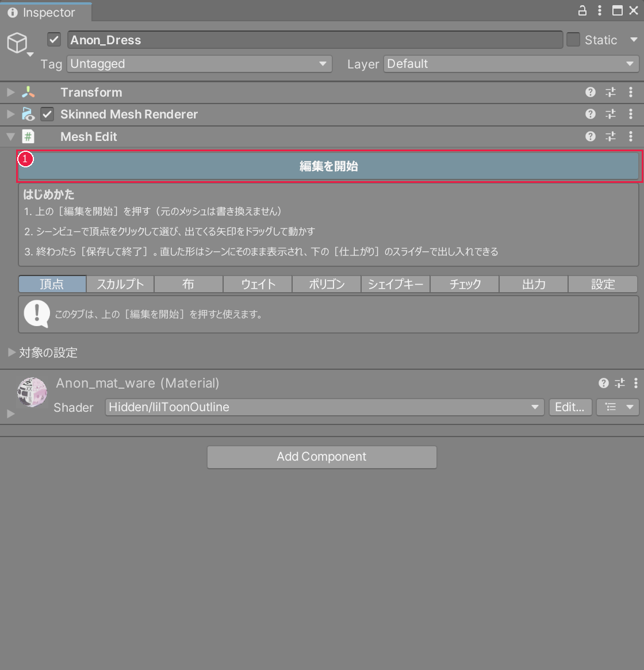Switch to the シェイプキー tab

click(x=396, y=284)
